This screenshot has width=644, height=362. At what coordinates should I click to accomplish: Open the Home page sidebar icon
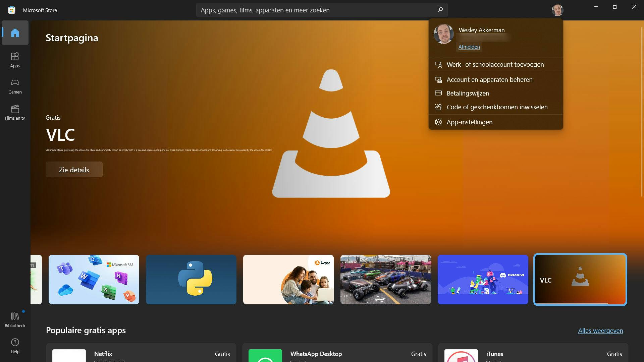click(15, 33)
